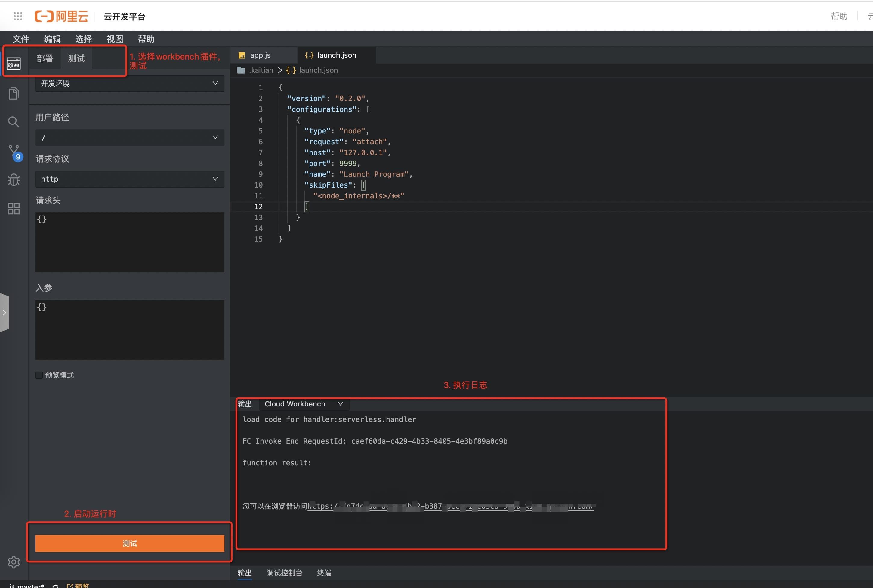This screenshot has width=873, height=588.
Task: Click the master* branch in status bar
Action: tap(27, 586)
